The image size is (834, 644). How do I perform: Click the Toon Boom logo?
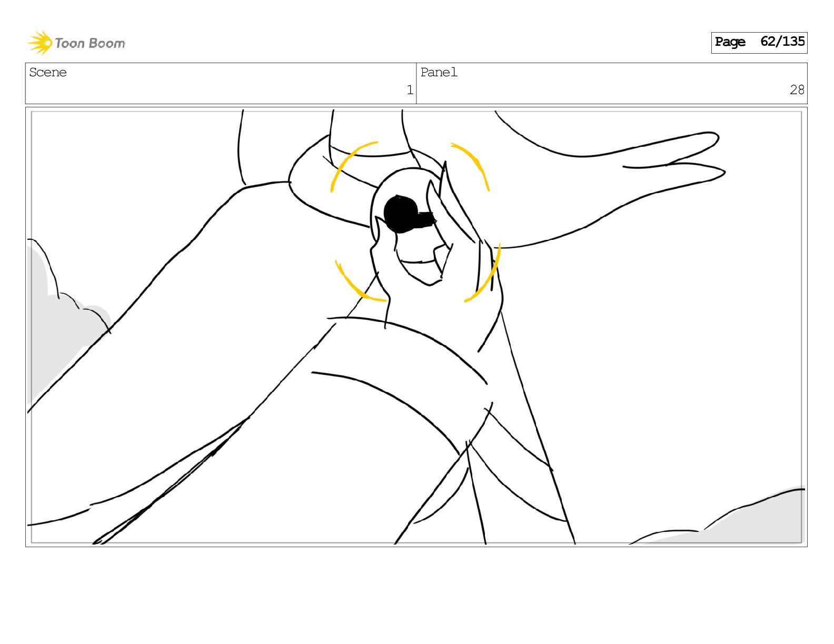click(x=76, y=43)
